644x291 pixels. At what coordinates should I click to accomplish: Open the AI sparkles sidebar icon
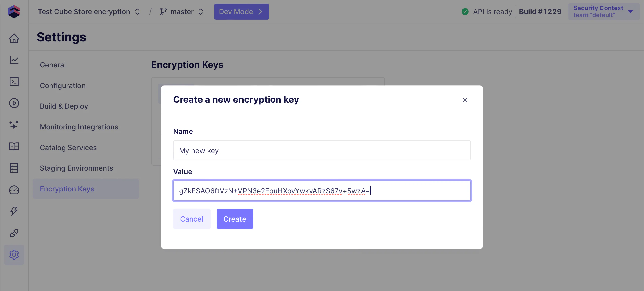click(x=14, y=125)
